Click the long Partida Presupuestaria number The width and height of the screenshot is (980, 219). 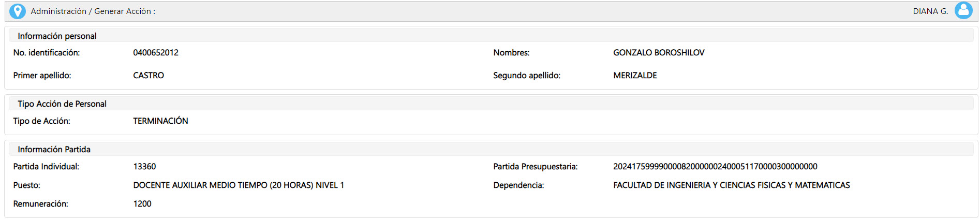715,166
